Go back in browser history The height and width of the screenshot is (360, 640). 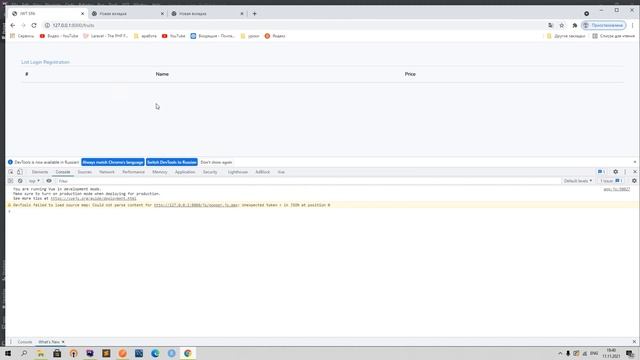[x=13, y=25]
